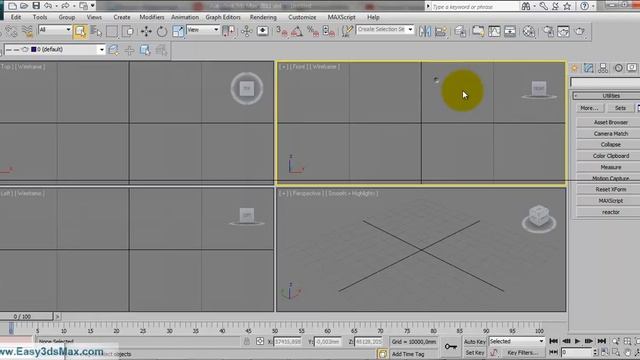Open Select by Name dialog icon
The width and height of the screenshot is (640, 360).
coord(96,31)
